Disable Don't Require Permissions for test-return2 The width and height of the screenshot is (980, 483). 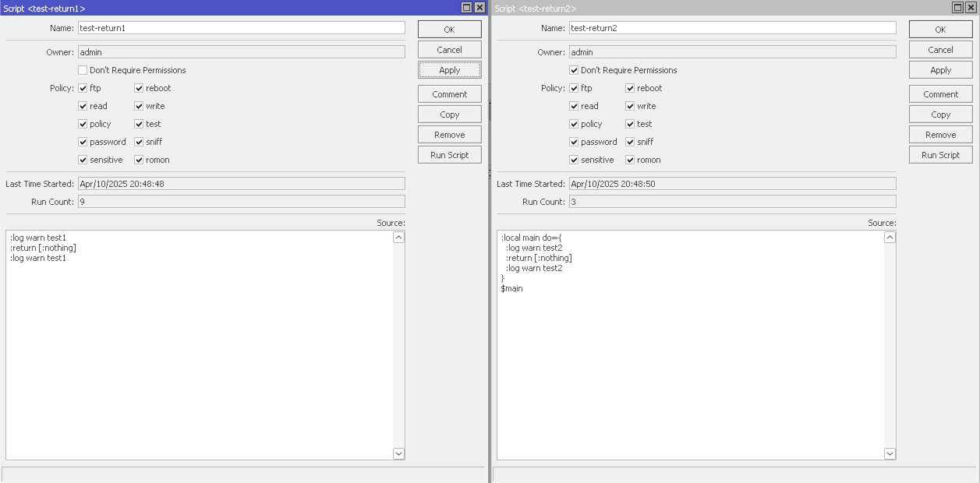(x=573, y=70)
